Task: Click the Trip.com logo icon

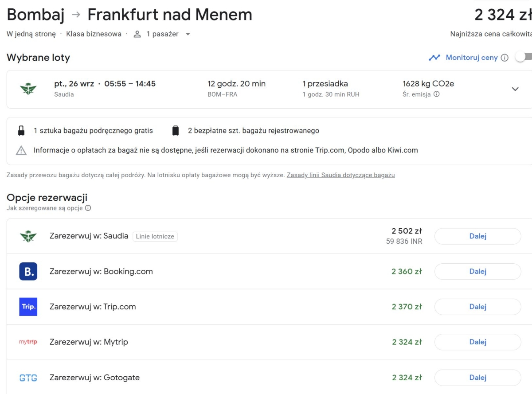Action: click(28, 307)
